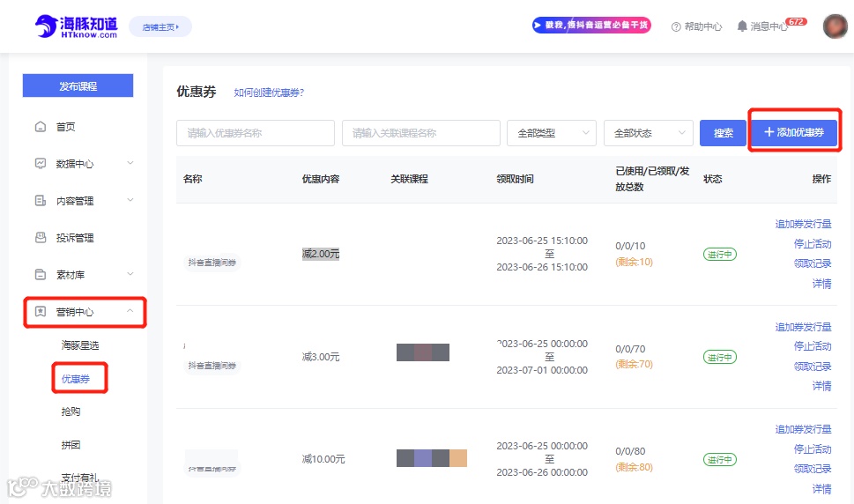Viewport: 854px width, 504px height.
Task: Click the 抖音直播间券 tag in 减3.00元 row
Action: (212, 365)
